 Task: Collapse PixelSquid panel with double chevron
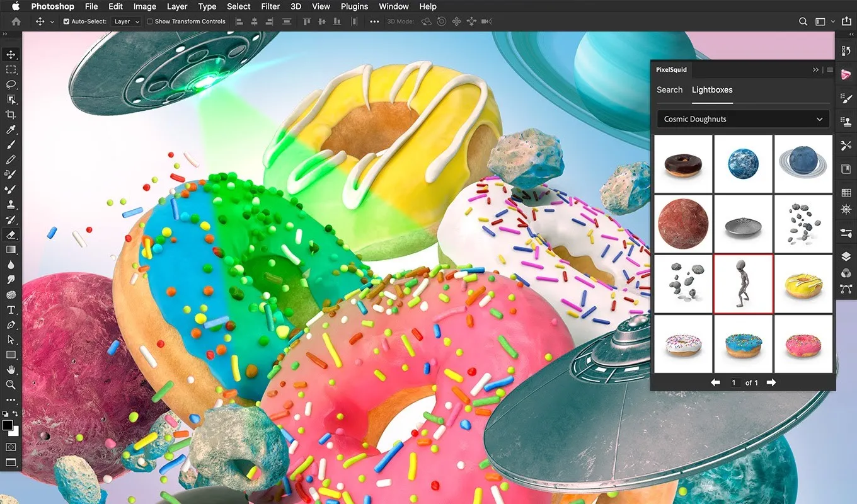point(816,69)
